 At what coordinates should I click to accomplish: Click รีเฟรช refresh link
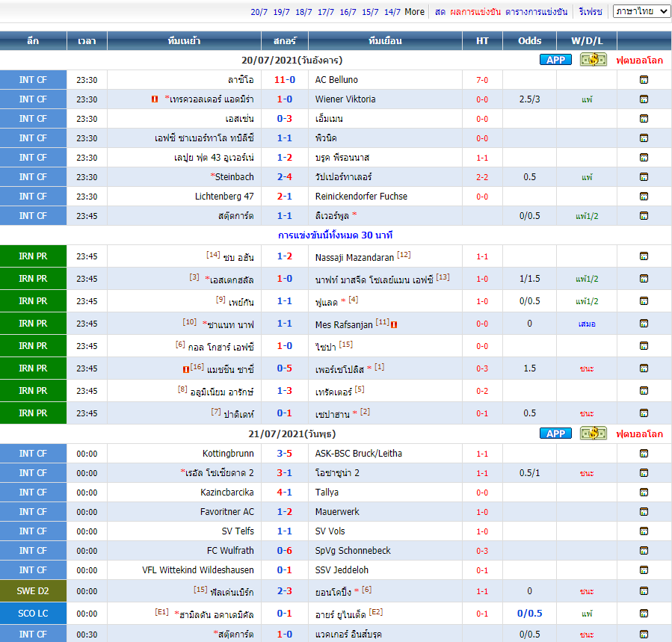(x=591, y=12)
